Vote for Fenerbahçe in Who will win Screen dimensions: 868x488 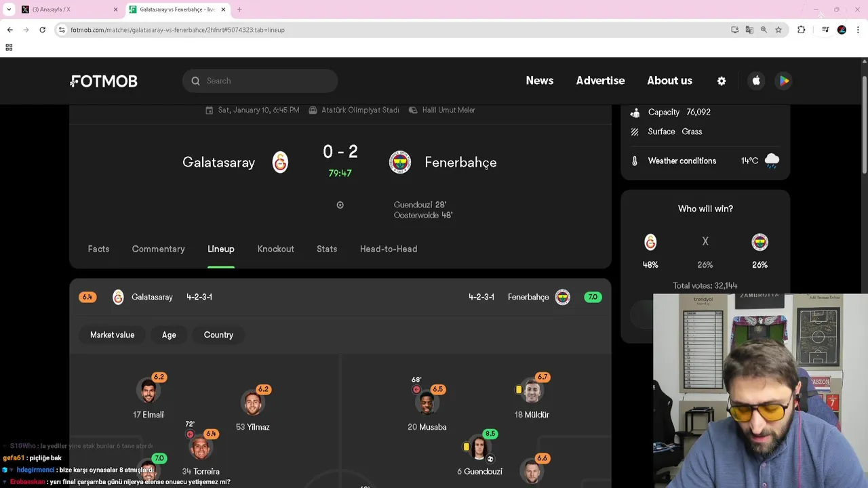click(759, 242)
